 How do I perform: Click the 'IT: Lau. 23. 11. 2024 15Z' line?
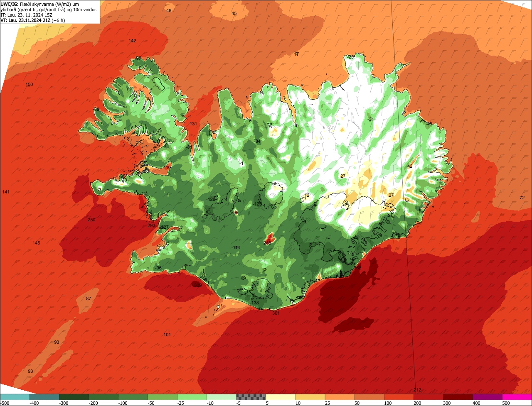pyautogui.click(x=26, y=15)
